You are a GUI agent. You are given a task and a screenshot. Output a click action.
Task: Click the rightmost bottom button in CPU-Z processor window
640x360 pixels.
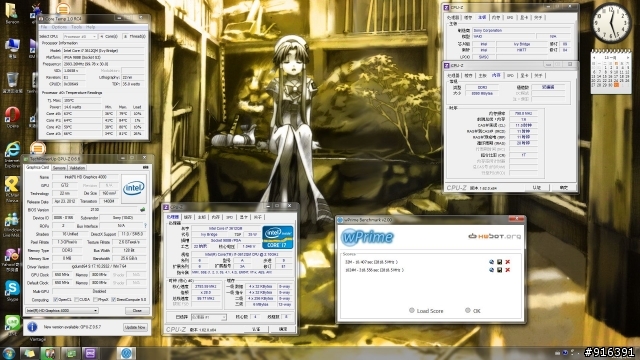point(283,329)
